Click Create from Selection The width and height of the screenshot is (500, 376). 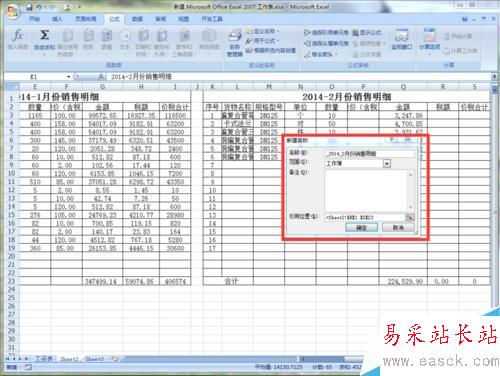[271, 51]
